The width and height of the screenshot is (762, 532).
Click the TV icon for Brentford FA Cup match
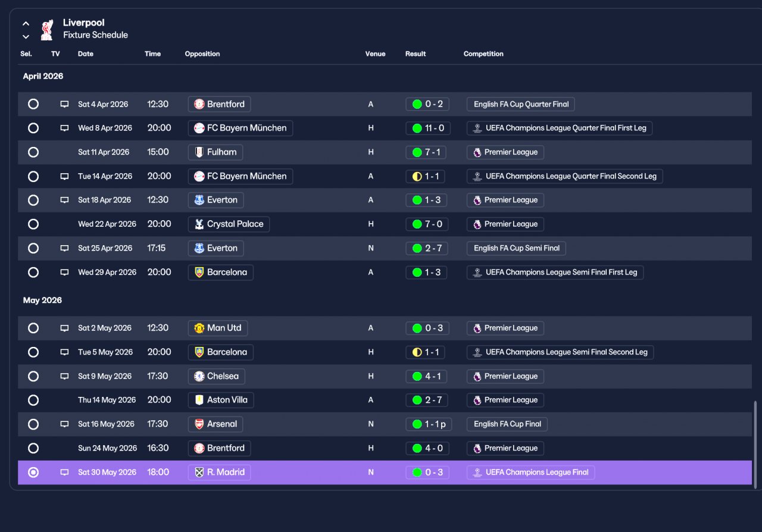tap(64, 104)
